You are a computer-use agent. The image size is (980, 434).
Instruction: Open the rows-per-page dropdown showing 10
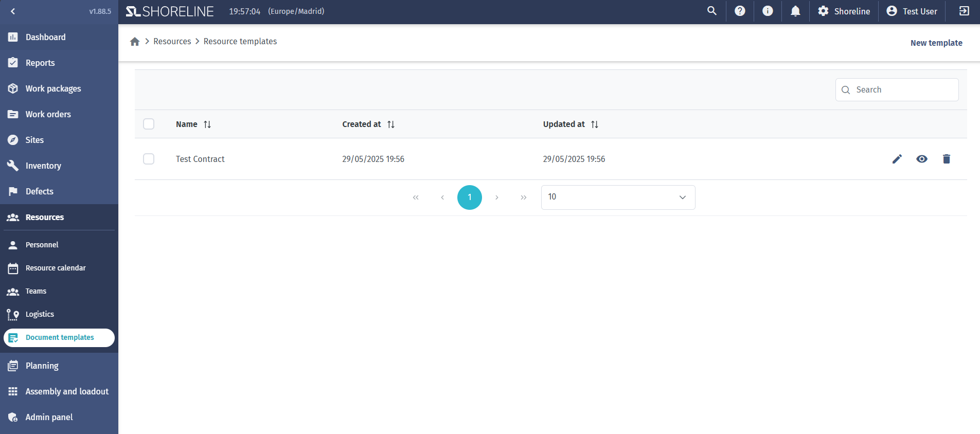click(x=618, y=197)
